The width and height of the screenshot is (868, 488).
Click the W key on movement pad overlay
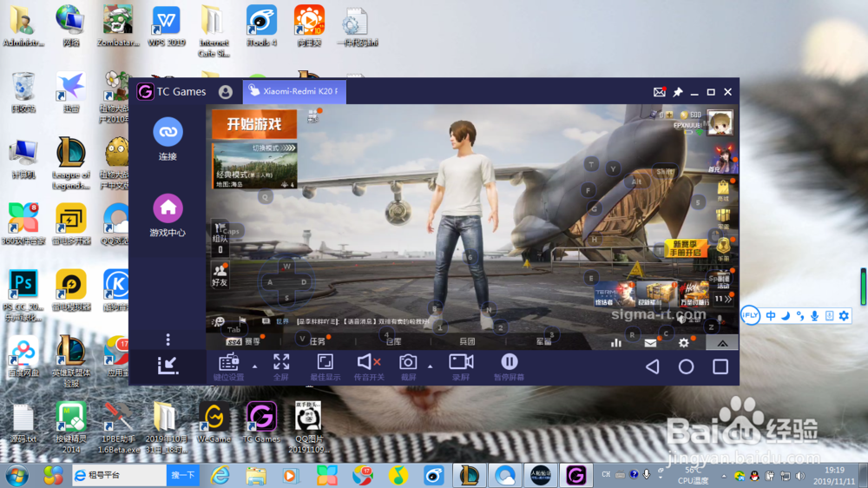coord(286,267)
